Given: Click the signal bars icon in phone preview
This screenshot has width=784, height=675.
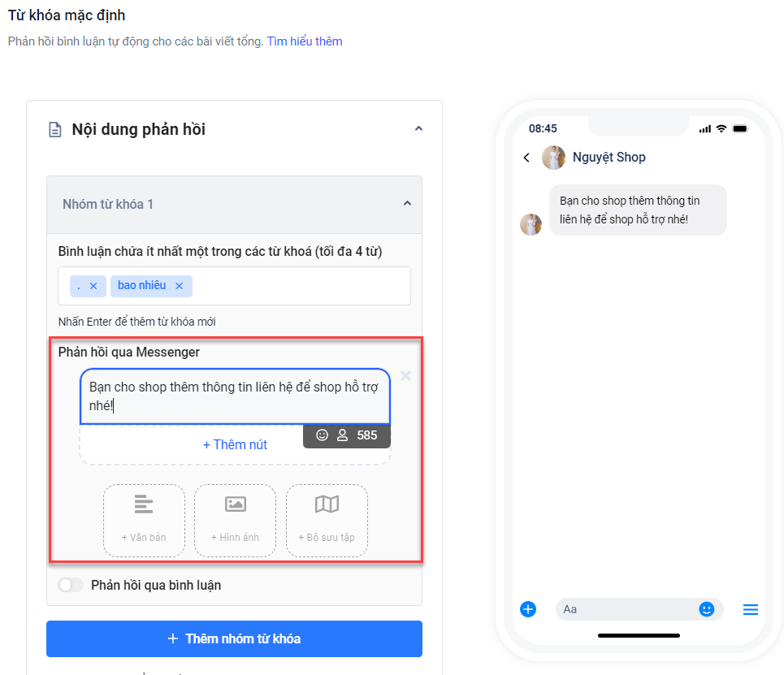Looking at the screenshot, I should [705, 129].
